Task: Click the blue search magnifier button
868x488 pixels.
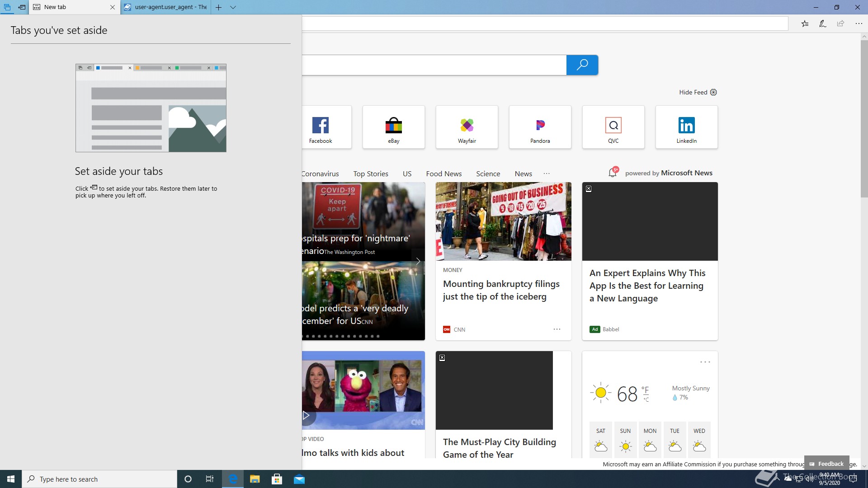Action: [582, 65]
